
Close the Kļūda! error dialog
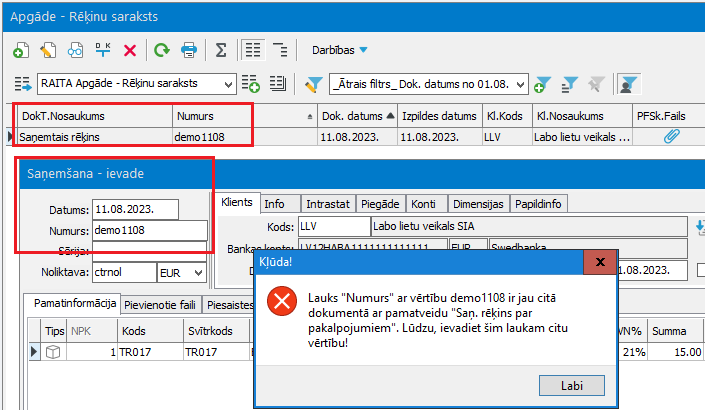[600, 262]
